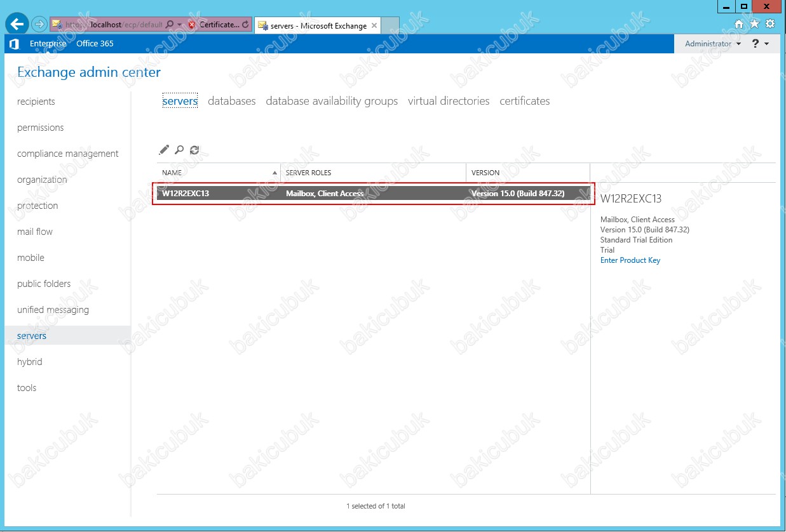786x532 pixels.
Task: Switch to the databases tab
Action: 232,101
